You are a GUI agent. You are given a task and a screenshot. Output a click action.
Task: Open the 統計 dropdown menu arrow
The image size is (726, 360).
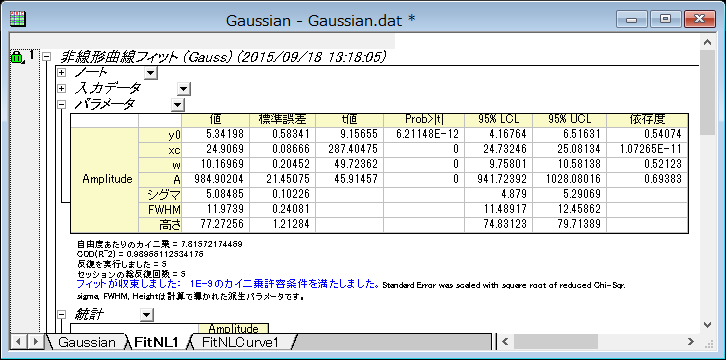pos(146,315)
